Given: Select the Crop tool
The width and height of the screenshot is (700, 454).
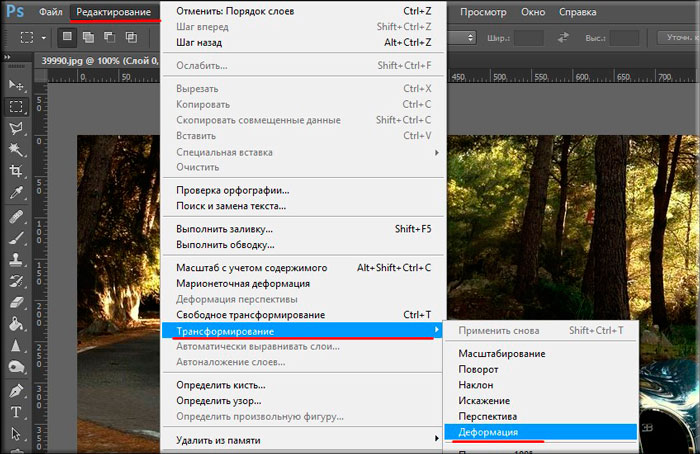Looking at the screenshot, I should pos(16,171).
